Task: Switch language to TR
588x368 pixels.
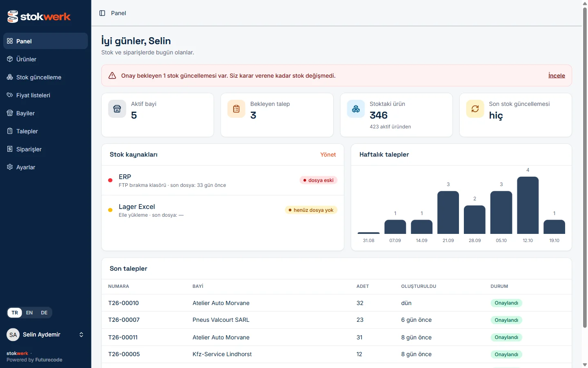Action: [15, 313]
